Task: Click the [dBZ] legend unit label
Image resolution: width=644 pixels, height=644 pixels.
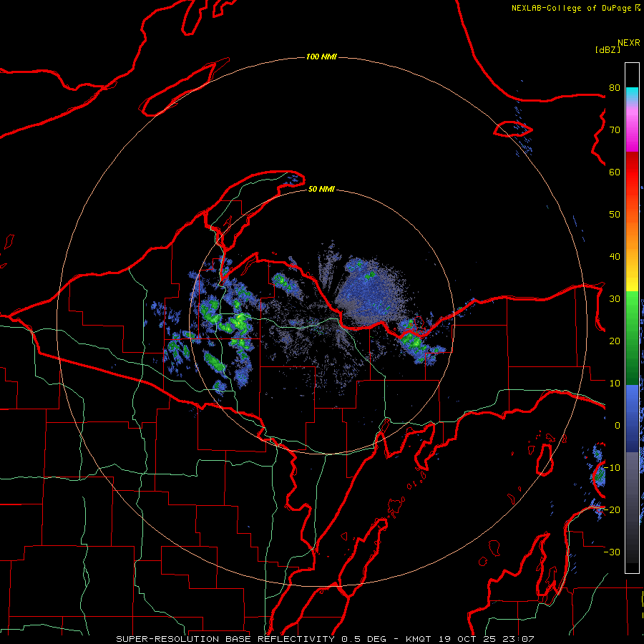Action: 608,49
